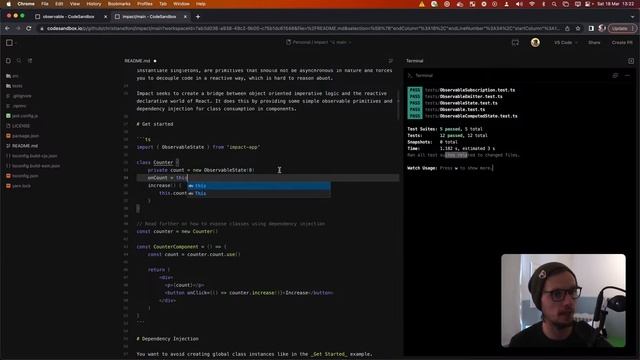
Task: Bookmark this page with the star icon
Action: 578,29
